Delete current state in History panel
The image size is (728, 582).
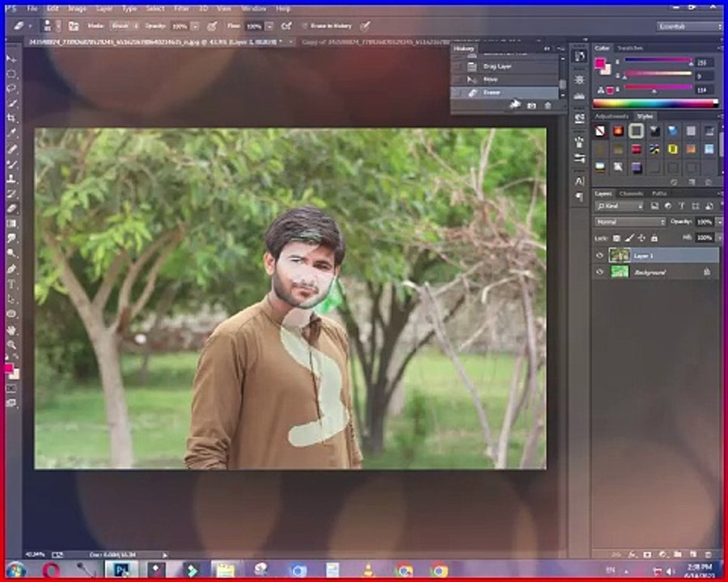[x=548, y=106]
